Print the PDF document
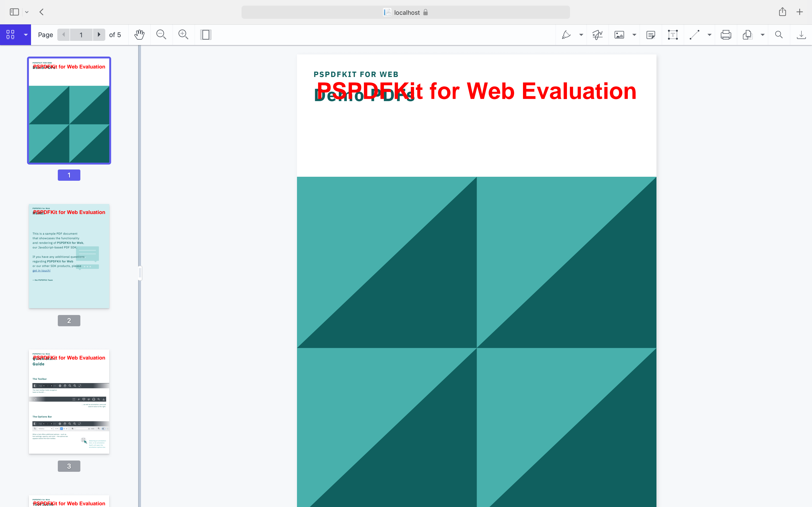Image resolution: width=812 pixels, height=507 pixels. pyautogui.click(x=726, y=35)
